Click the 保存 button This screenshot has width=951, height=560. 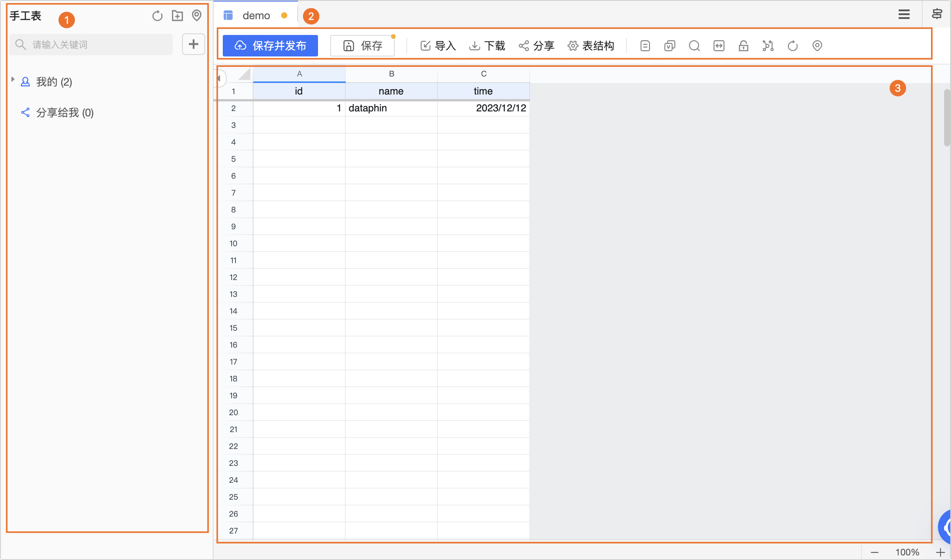[363, 46]
